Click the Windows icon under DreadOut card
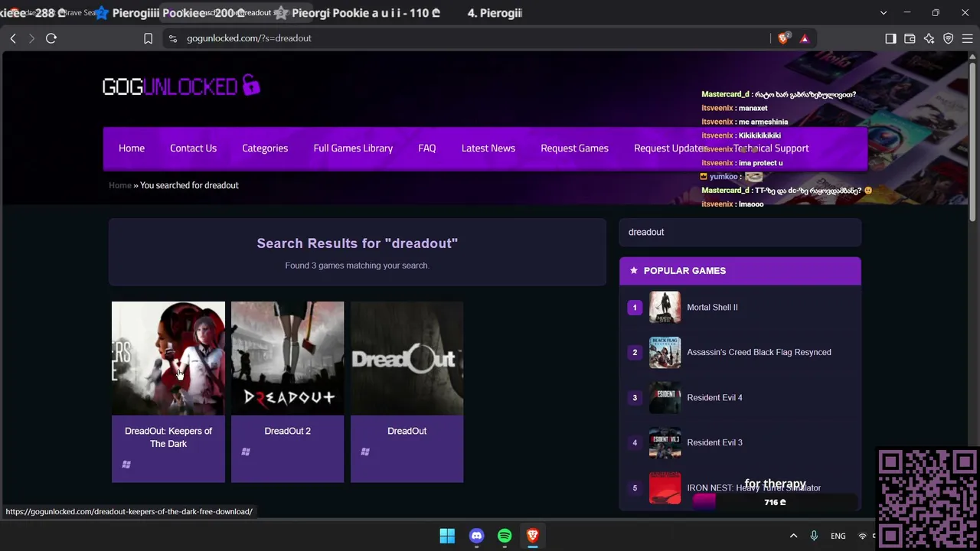Viewport: 980px width, 551px height. (365, 452)
